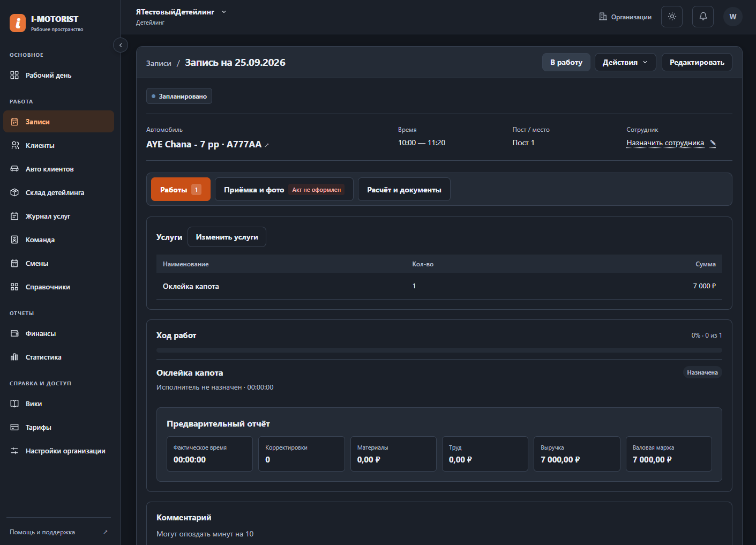Click the Помощь и поддержка link

tap(42, 532)
